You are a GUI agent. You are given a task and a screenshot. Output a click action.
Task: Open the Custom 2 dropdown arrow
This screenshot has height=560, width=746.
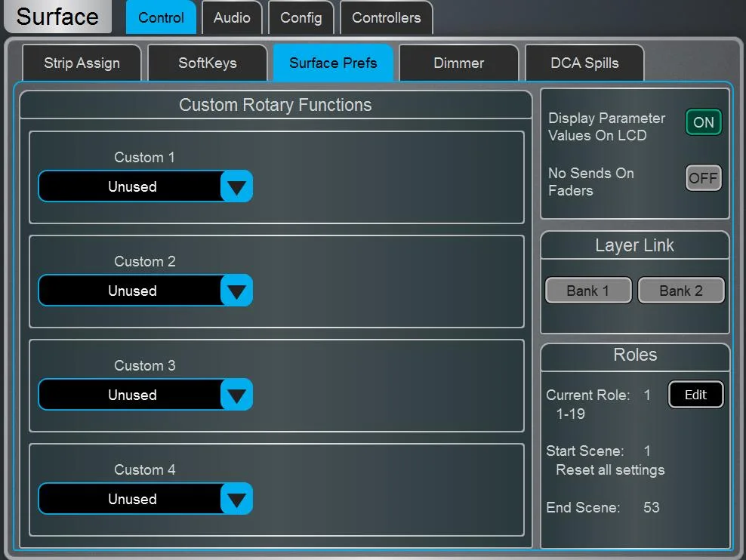coord(236,291)
